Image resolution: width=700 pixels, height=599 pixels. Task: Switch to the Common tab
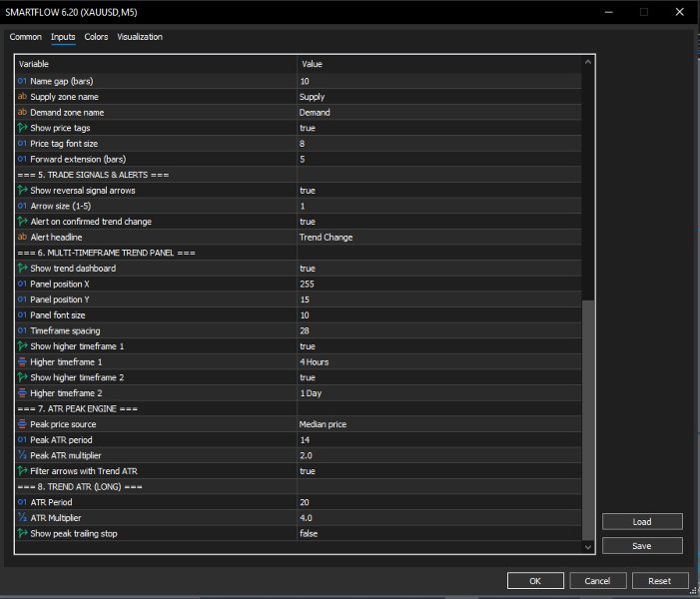click(x=25, y=37)
